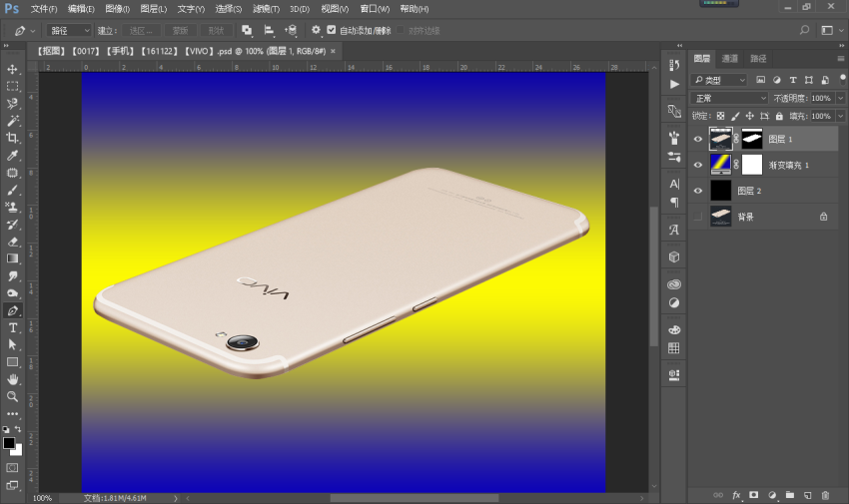849x504 pixels.
Task: Open the 文件(F) menu
Action: tap(44, 9)
